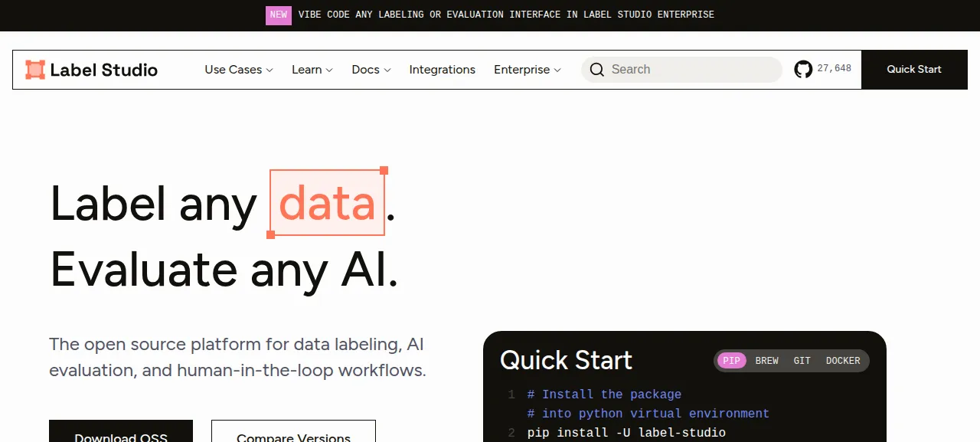Image resolution: width=980 pixels, height=442 pixels.
Task: Open the GitHub repository icon
Action: pos(803,69)
